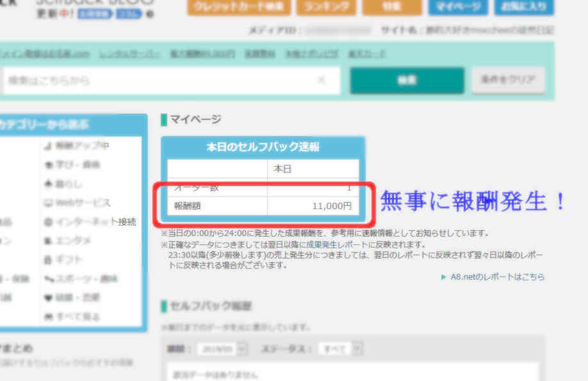Go to マイページ blue header button
This screenshot has height=381, width=588.
pos(458,7)
